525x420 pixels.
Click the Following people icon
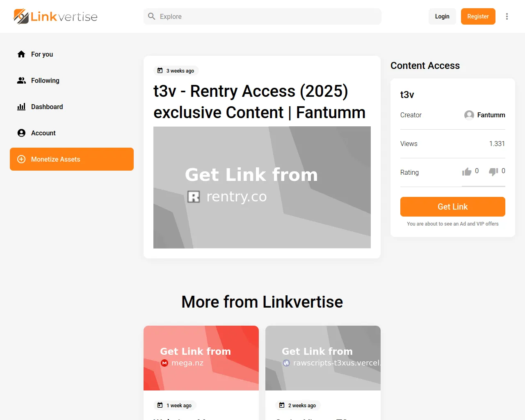(21, 80)
